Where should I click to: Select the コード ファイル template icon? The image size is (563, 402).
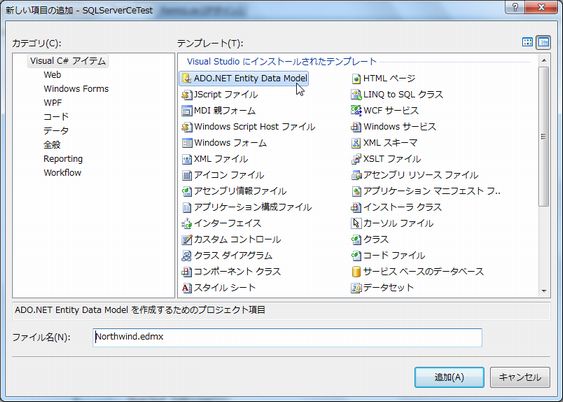tap(356, 256)
